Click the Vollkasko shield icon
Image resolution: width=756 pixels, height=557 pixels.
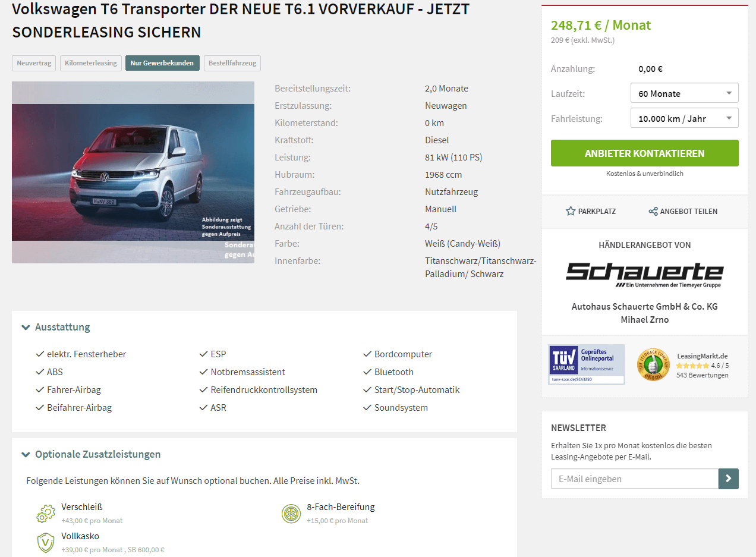(46, 542)
